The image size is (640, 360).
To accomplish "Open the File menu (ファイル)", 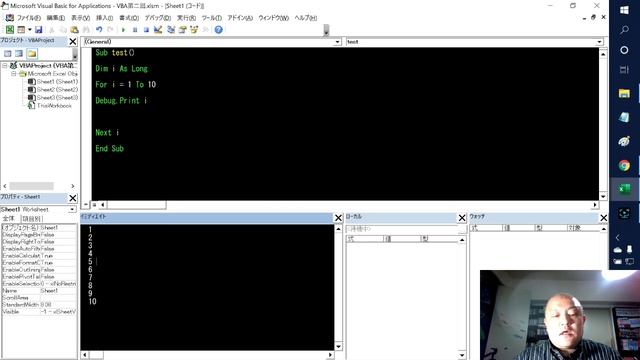I will [28, 18].
